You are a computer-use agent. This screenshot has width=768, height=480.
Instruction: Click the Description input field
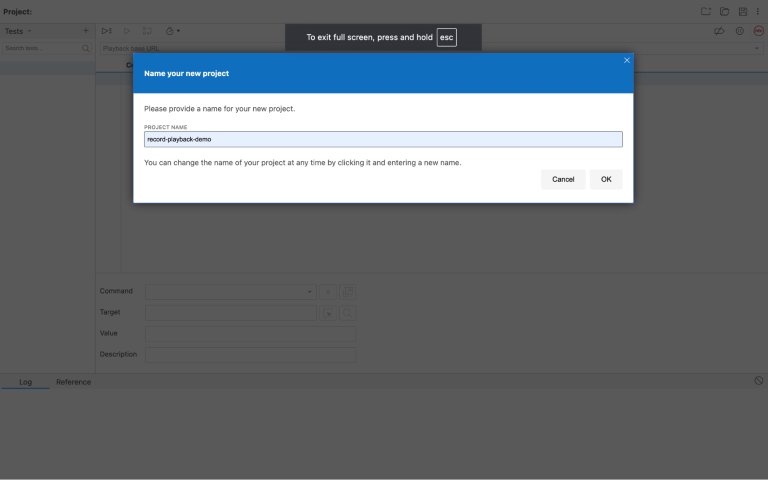[250, 355]
